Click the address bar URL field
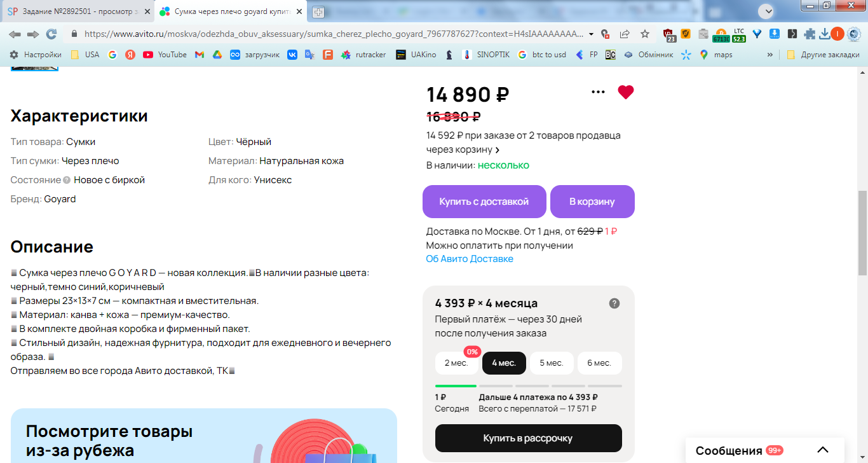868x463 pixels. point(333,34)
